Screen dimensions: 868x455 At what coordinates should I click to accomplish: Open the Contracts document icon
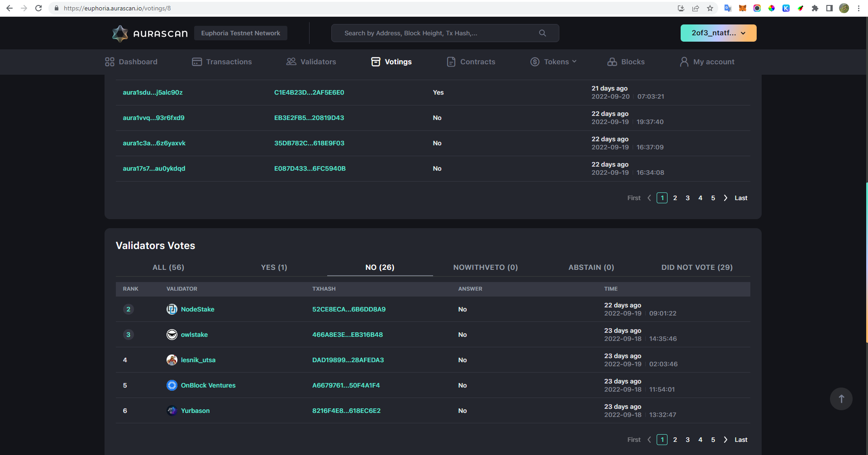[x=450, y=61]
